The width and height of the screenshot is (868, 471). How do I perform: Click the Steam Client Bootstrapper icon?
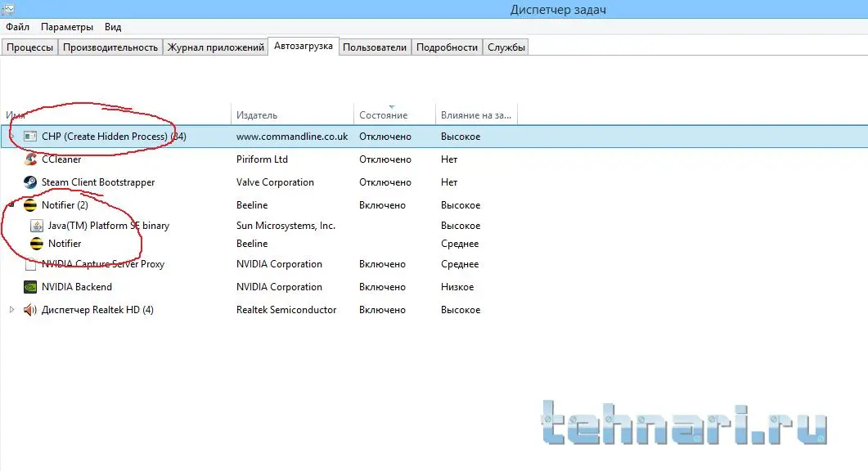[30, 182]
